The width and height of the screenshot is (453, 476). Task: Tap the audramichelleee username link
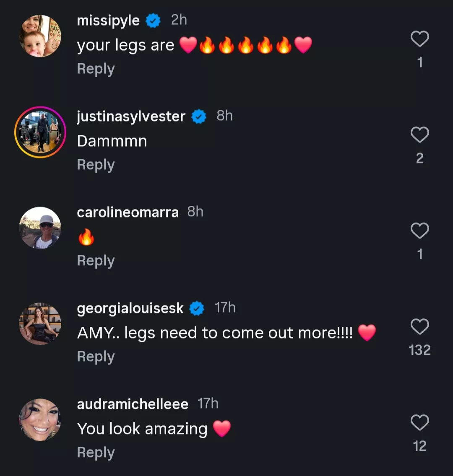coord(133,404)
